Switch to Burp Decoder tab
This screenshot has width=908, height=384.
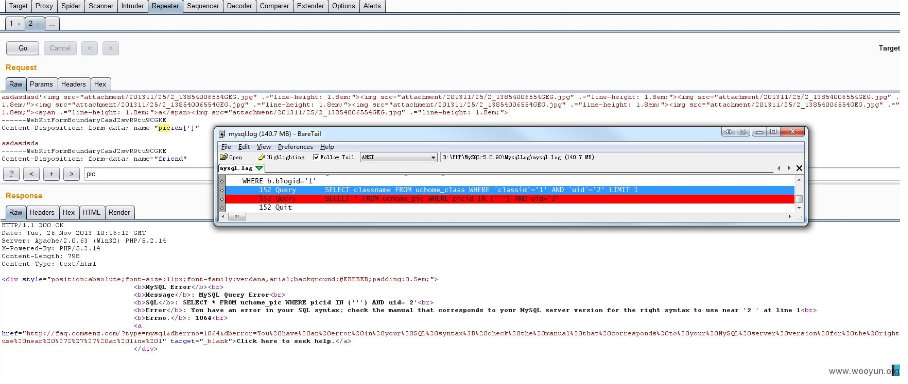(x=239, y=6)
